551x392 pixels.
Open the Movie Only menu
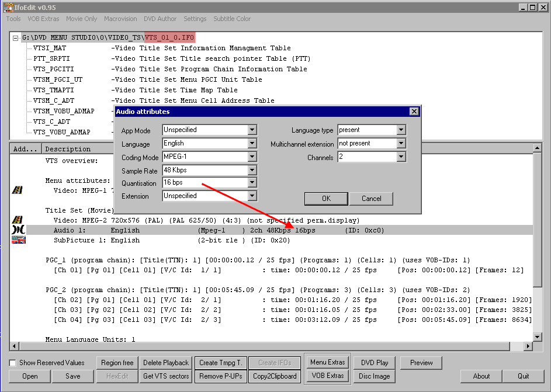tap(82, 19)
